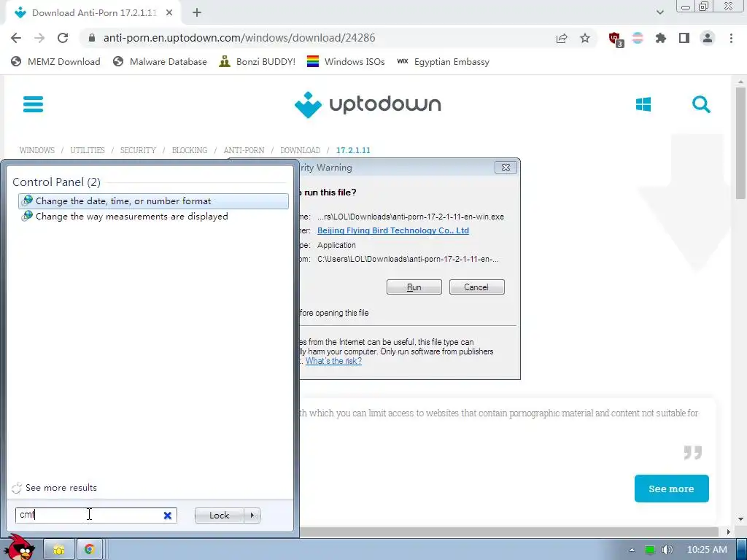This screenshot has width=747, height=560.
Task: Click the ANTI-PORN breadcrumb
Action: pos(244,150)
